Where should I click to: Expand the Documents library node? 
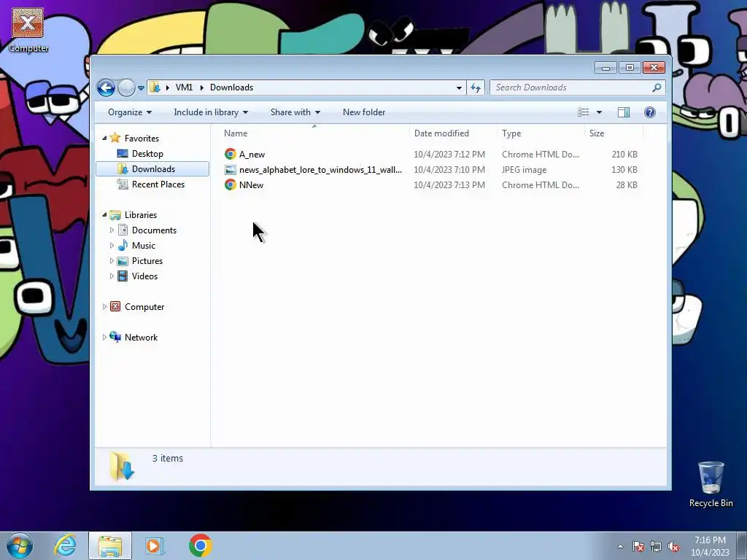pos(112,230)
